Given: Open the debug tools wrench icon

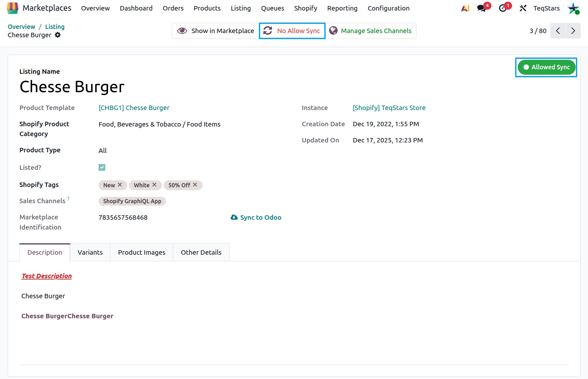Looking at the screenshot, I should pyautogui.click(x=523, y=8).
